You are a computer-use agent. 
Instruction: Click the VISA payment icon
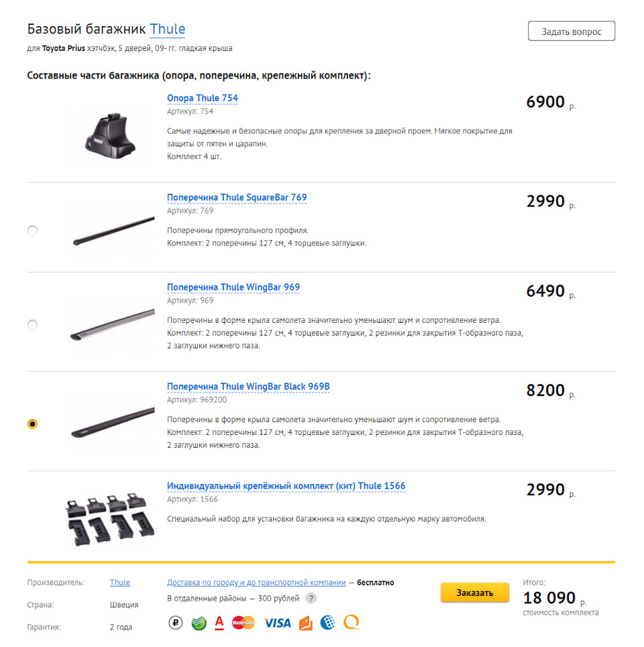(x=277, y=623)
